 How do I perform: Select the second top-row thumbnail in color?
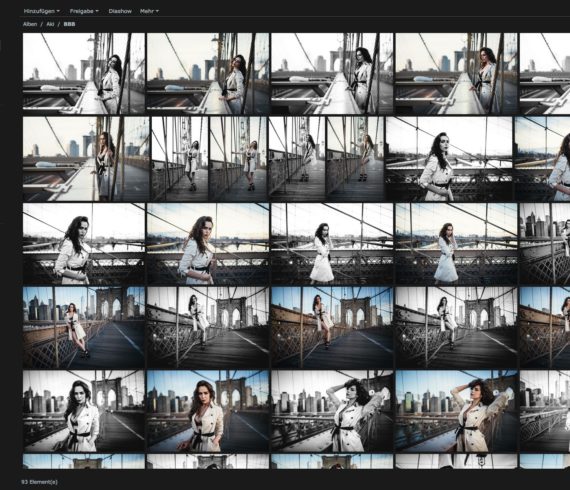tap(208, 73)
